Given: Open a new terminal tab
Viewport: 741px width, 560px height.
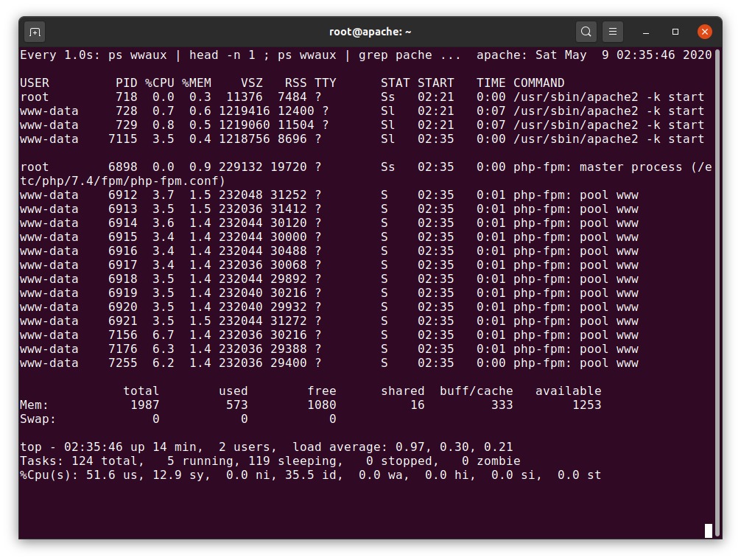Looking at the screenshot, I should click(x=35, y=32).
